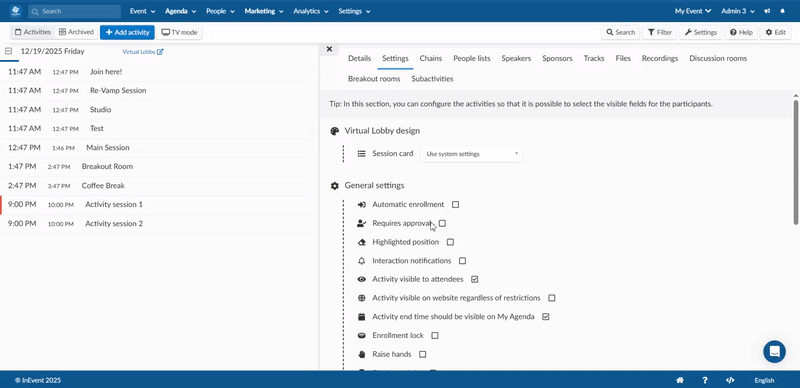Open the Breakout rooms tab
The image size is (800, 388).
(374, 79)
